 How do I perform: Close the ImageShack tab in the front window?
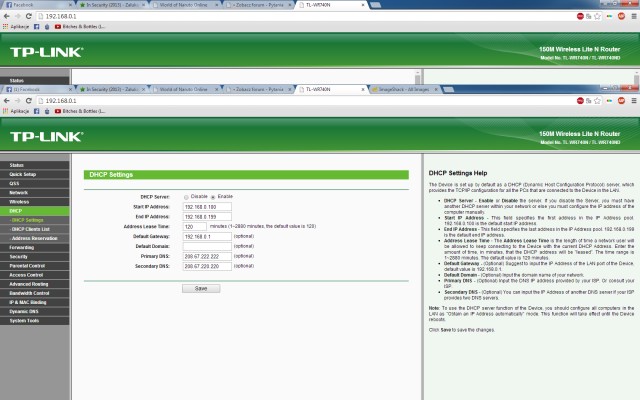point(436,89)
